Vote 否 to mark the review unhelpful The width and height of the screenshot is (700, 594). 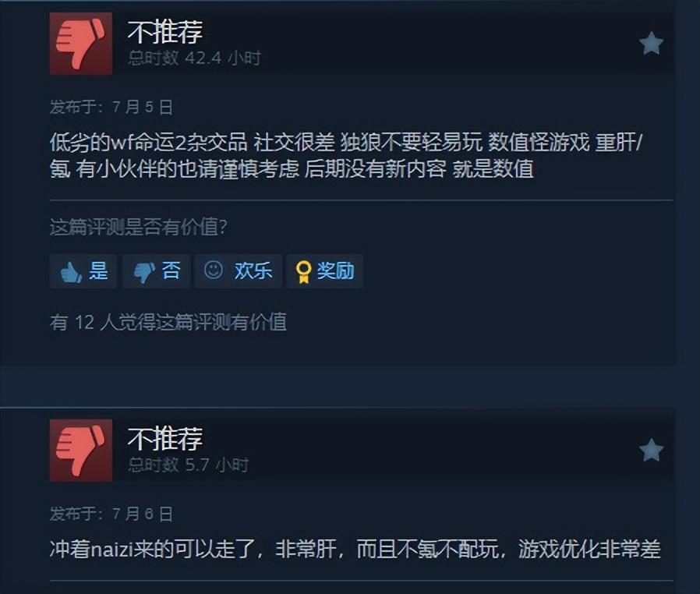point(157,271)
